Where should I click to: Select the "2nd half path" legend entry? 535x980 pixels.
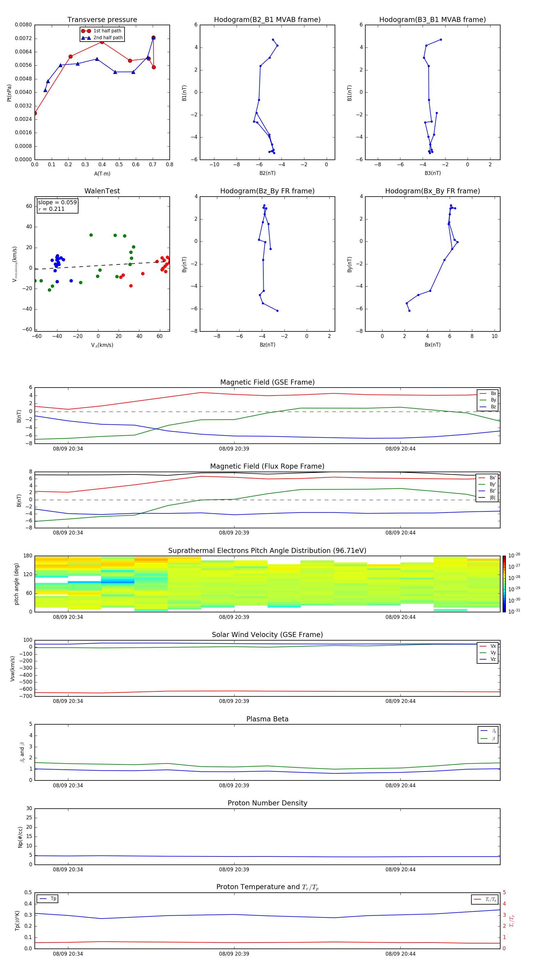[x=102, y=38]
